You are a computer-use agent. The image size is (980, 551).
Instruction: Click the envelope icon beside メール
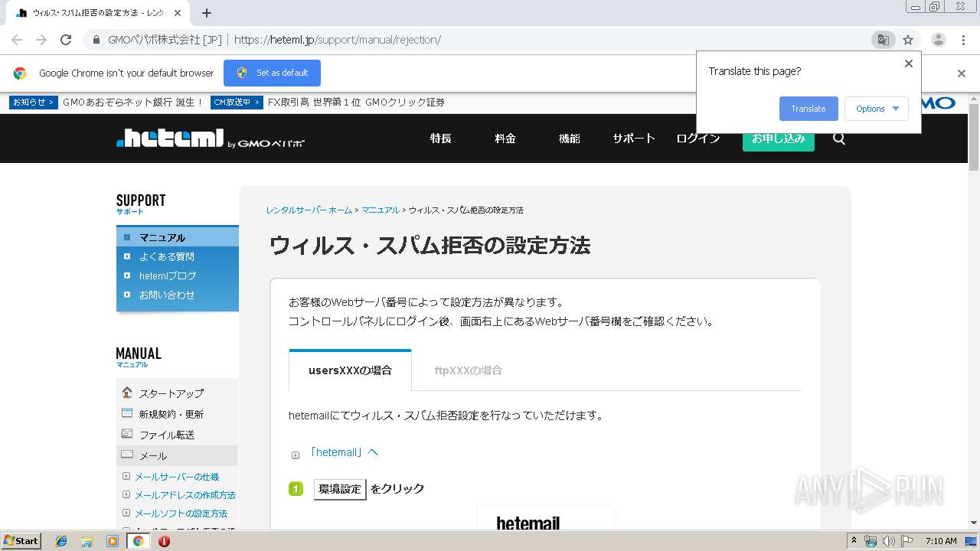click(127, 455)
